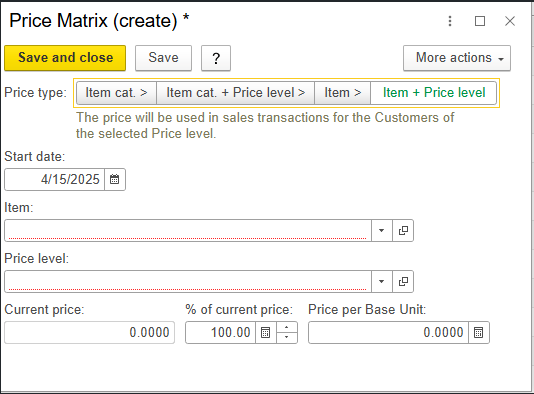Select Item cat. + Price level type
Screen dimensions: 534x394
pos(235,93)
